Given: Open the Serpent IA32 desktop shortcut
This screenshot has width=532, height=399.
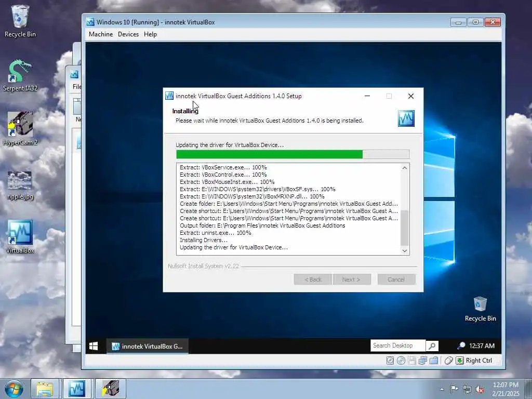Looking at the screenshot, I should [x=20, y=75].
